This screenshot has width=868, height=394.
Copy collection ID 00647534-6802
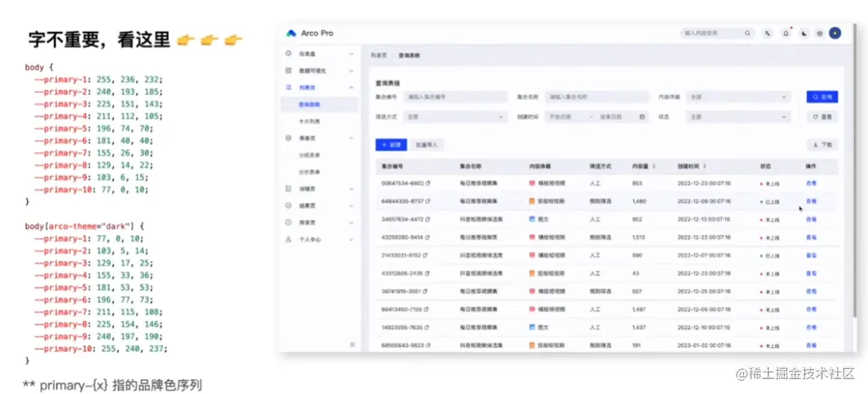(428, 183)
